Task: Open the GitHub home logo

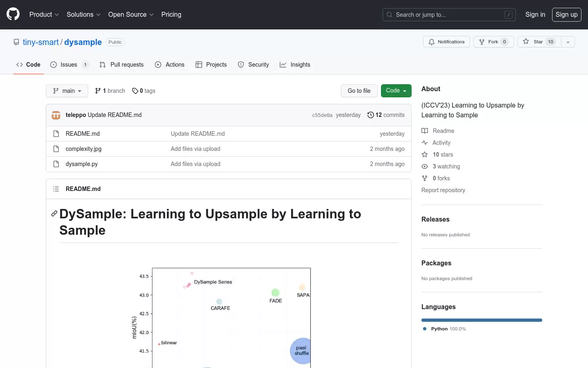Action: (x=13, y=14)
